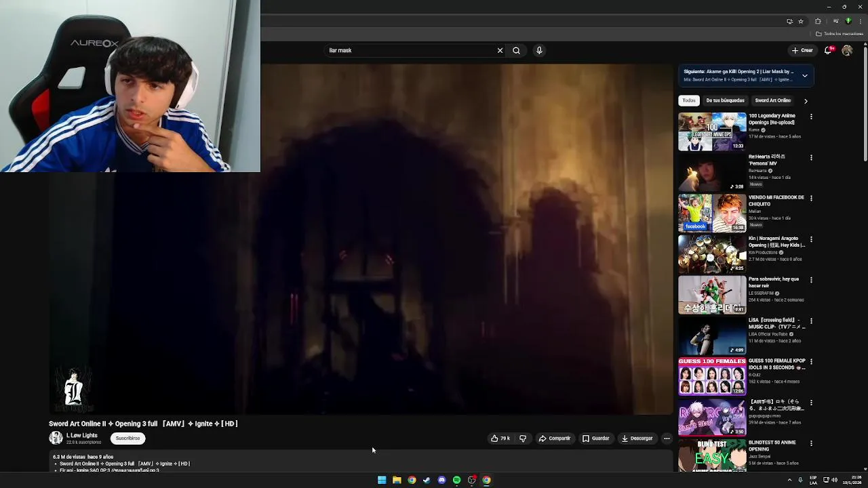
Task: Open options for VIENDO MI FACEBOOK video
Action: coord(811,198)
